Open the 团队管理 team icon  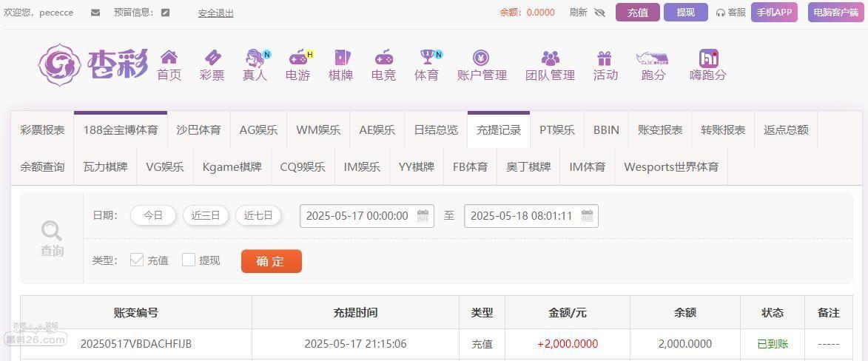tap(550, 58)
